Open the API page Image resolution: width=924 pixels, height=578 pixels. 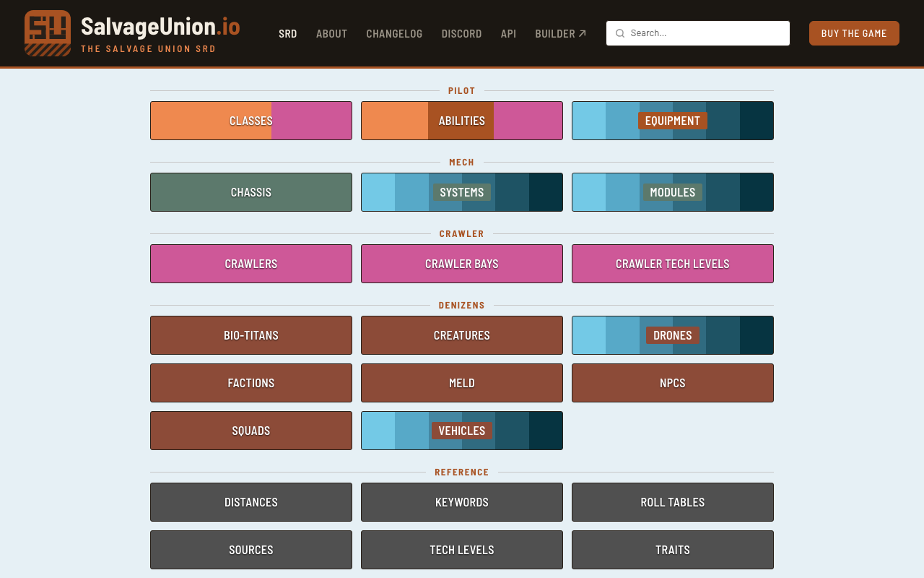(x=508, y=33)
